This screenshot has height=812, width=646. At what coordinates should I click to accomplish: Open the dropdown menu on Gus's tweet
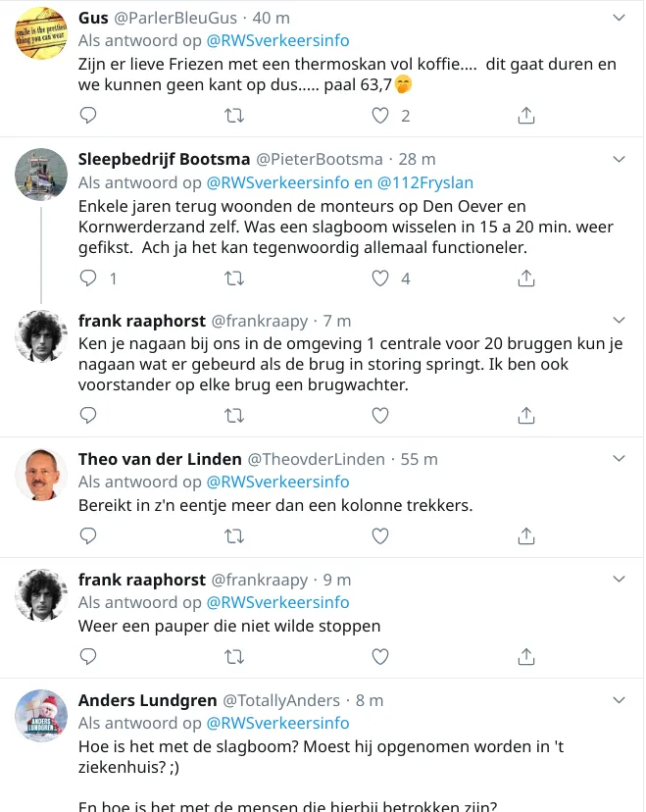(619, 17)
